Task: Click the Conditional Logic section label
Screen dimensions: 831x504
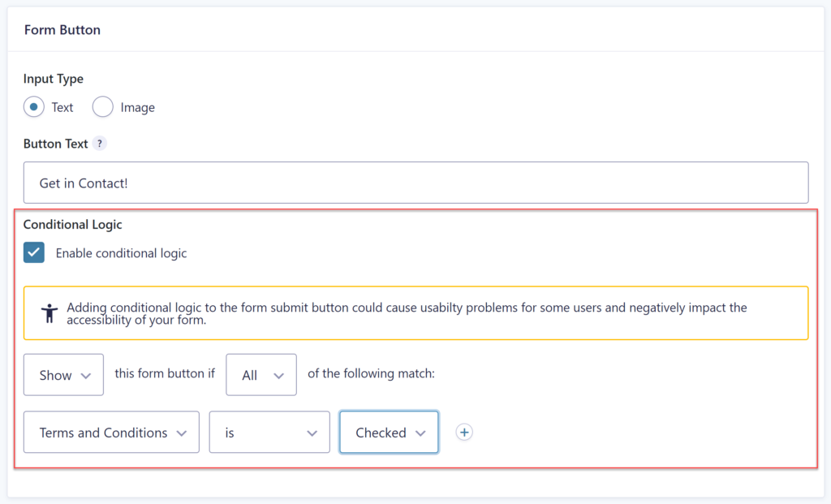Action: tap(73, 224)
